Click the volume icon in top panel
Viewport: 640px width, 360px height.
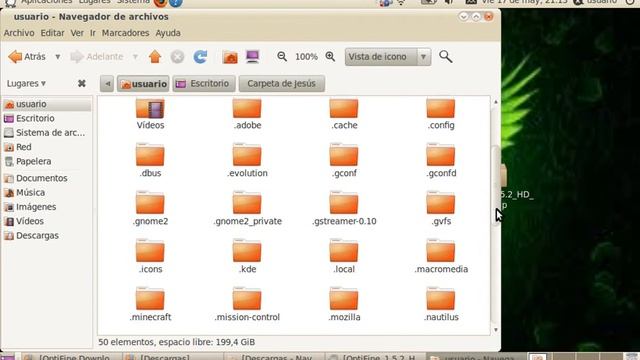(x=449, y=2)
